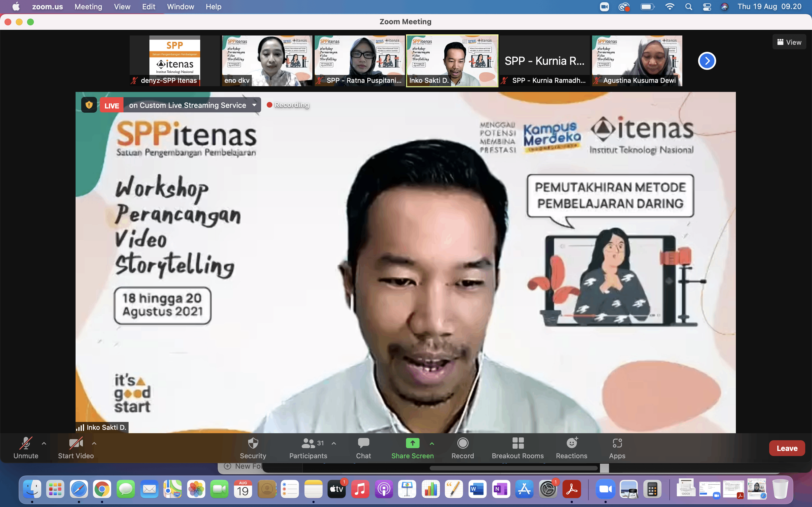Viewport: 812px width, 507px height.
Task: Open the Window menu in menu bar
Action: pos(180,7)
